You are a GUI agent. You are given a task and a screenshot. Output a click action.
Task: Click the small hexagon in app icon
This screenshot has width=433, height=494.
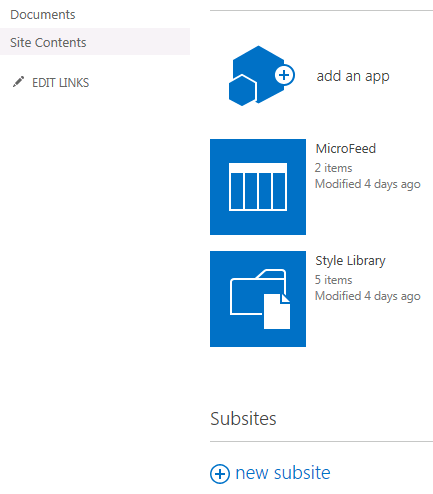243,90
